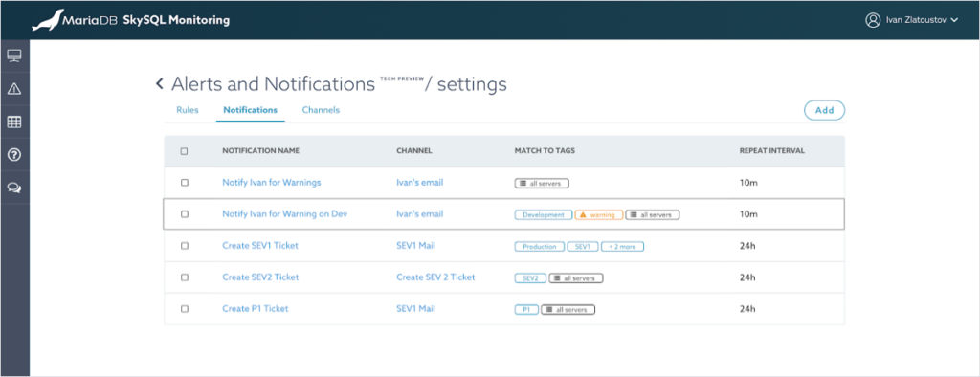Screen dimensions: 980x377
Task: Click the MATCH TO TAGS column header
Action: 545,150
